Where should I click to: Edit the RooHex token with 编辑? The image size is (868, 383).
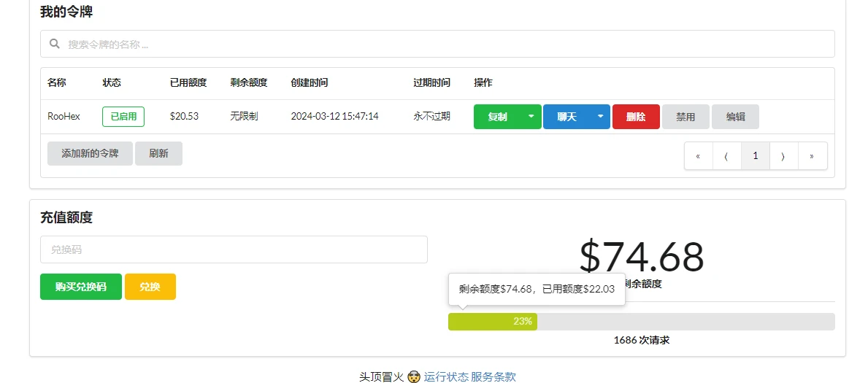tap(735, 117)
